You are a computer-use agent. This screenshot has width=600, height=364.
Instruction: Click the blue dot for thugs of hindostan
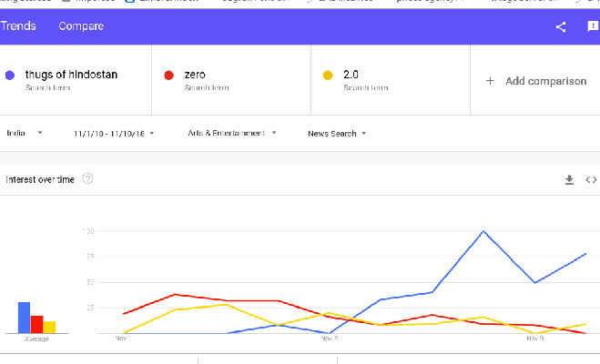(x=10, y=76)
